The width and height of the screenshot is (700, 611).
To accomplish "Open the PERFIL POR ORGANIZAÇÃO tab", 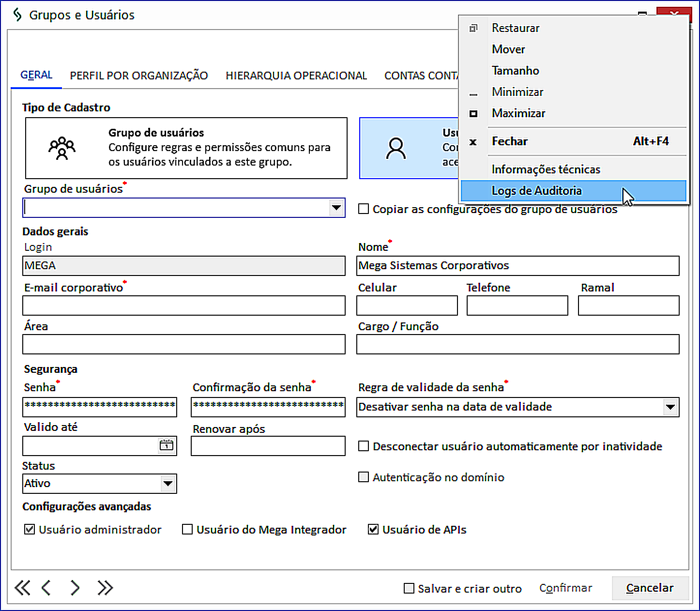I will point(139,76).
